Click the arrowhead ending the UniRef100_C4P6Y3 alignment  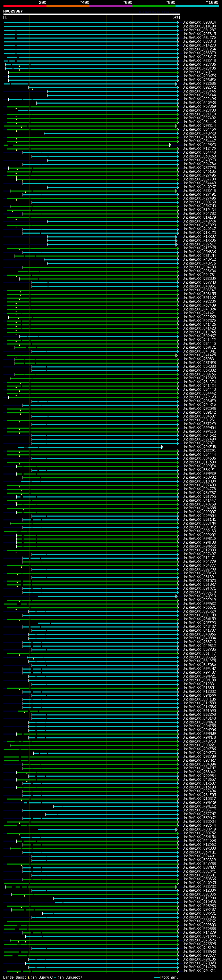pyautogui.click(x=170, y=145)
